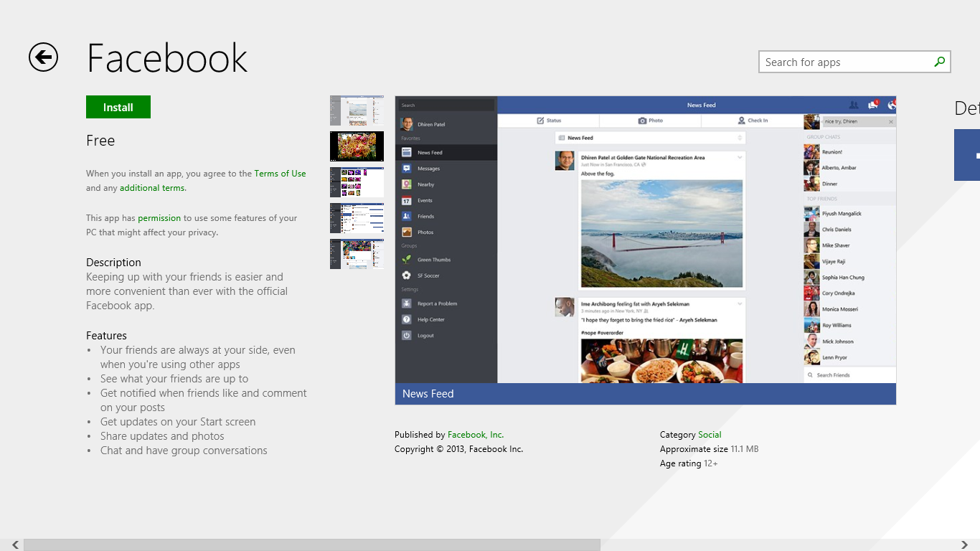Click 'Approximate size 11.1 MB' text
This screenshot has width=980, height=551.
click(x=709, y=448)
